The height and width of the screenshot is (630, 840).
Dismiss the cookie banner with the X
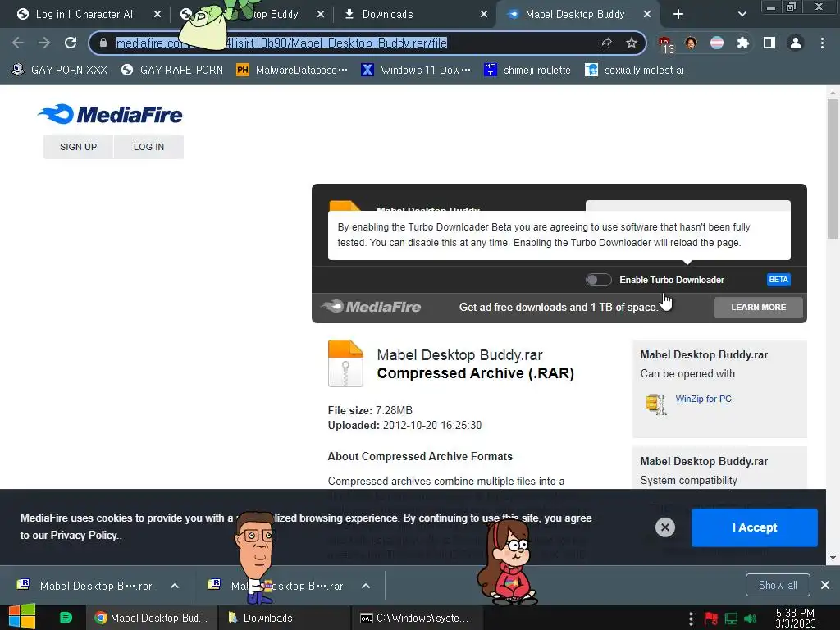point(664,527)
